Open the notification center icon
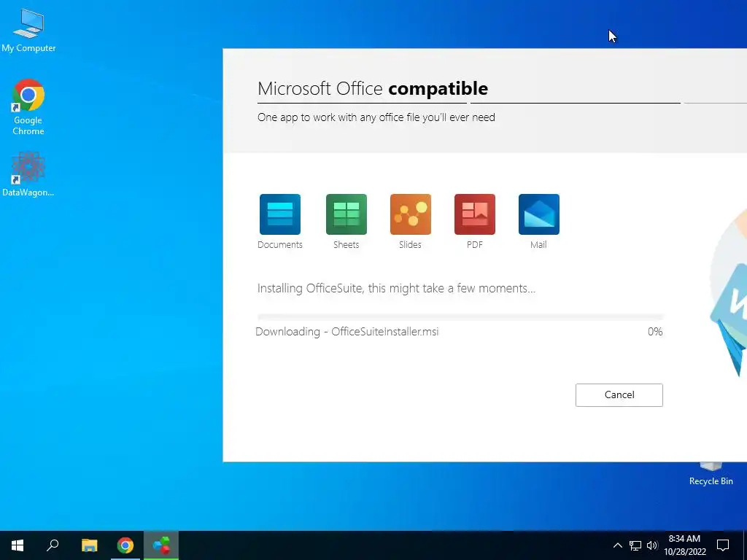 tap(723, 545)
